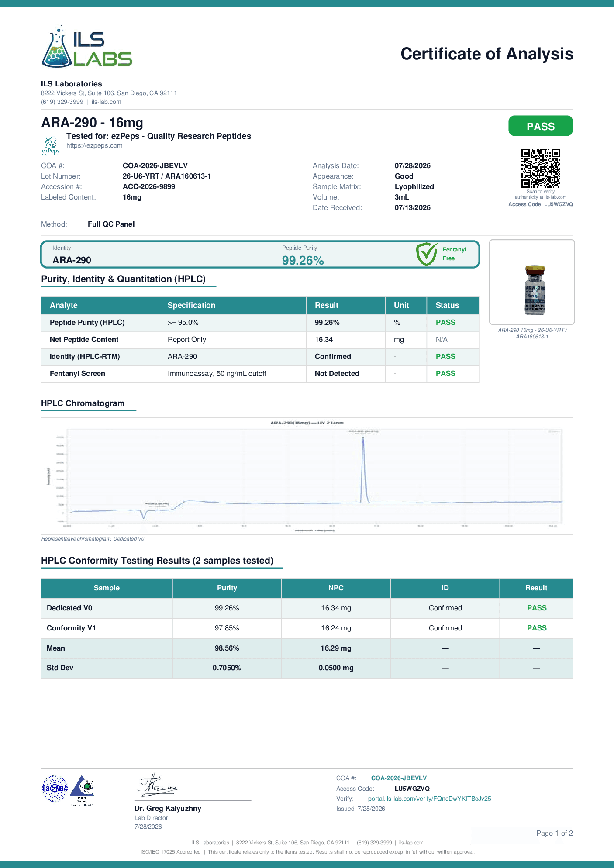Open the portal.ils-lab.com verify link
This screenshot has width=614, height=868.
(x=429, y=799)
